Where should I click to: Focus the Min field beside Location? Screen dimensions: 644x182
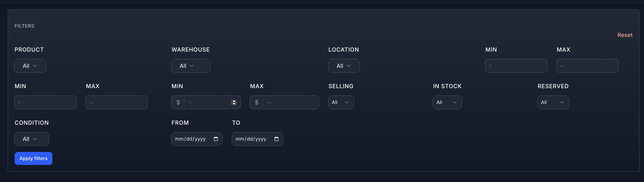tap(516, 66)
